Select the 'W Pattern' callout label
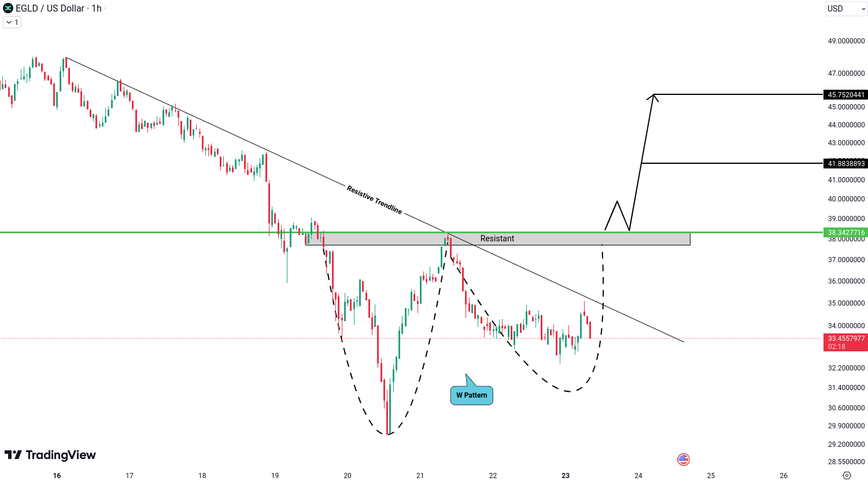868x481 pixels. click(471, 395)
